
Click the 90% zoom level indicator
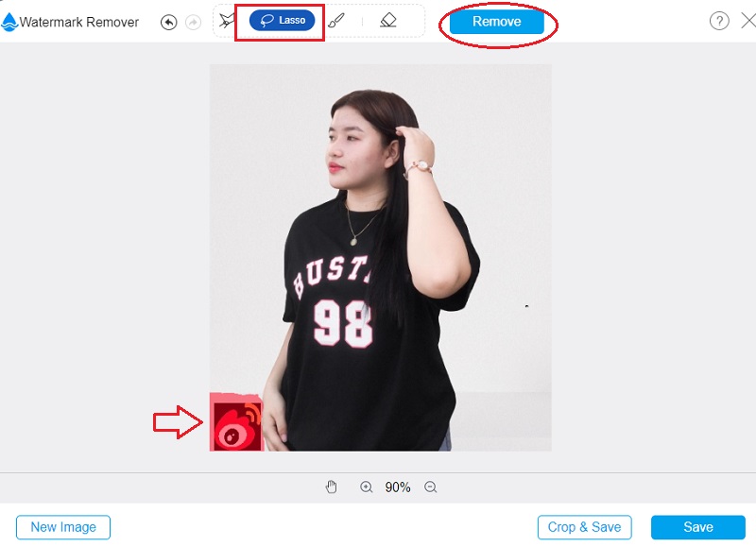click(x=398, y=487)
